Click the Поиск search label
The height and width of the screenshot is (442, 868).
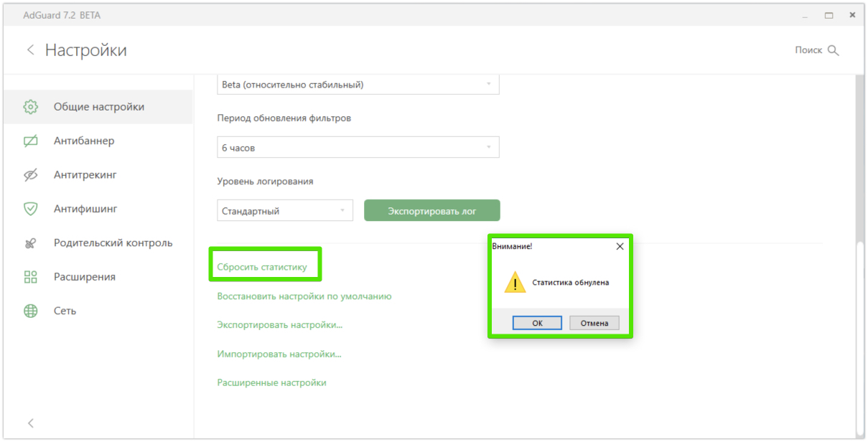[x=808, y=50]
